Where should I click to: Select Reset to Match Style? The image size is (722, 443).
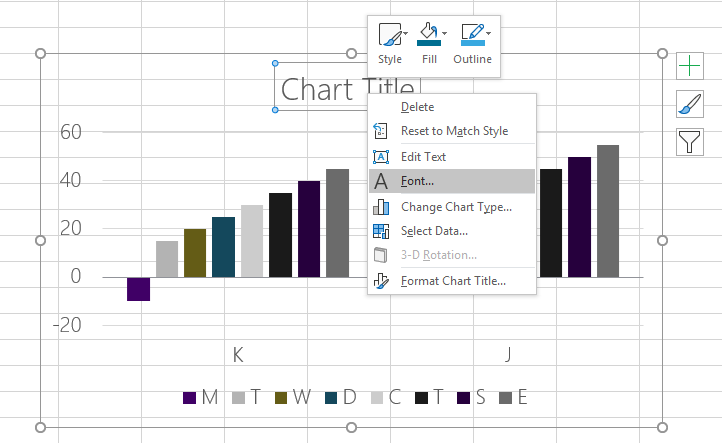[454, 131]
